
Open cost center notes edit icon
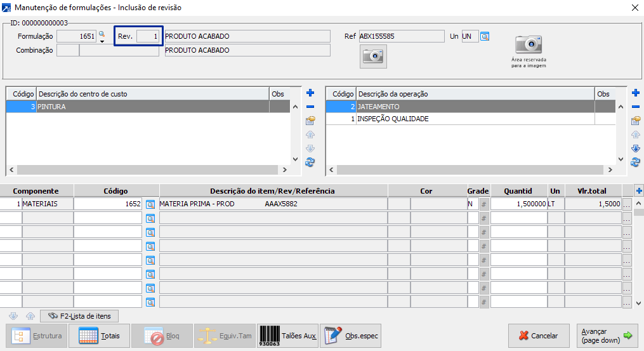(x=310, y=121)
